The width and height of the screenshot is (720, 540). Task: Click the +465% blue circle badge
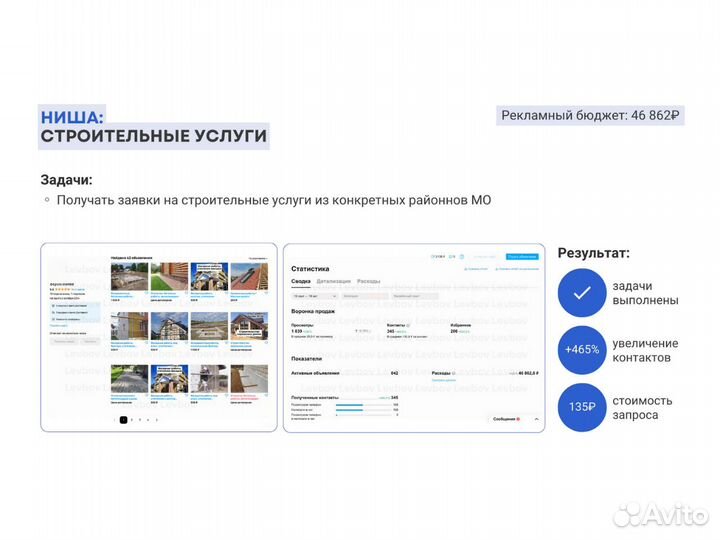[x=582, y=350]
